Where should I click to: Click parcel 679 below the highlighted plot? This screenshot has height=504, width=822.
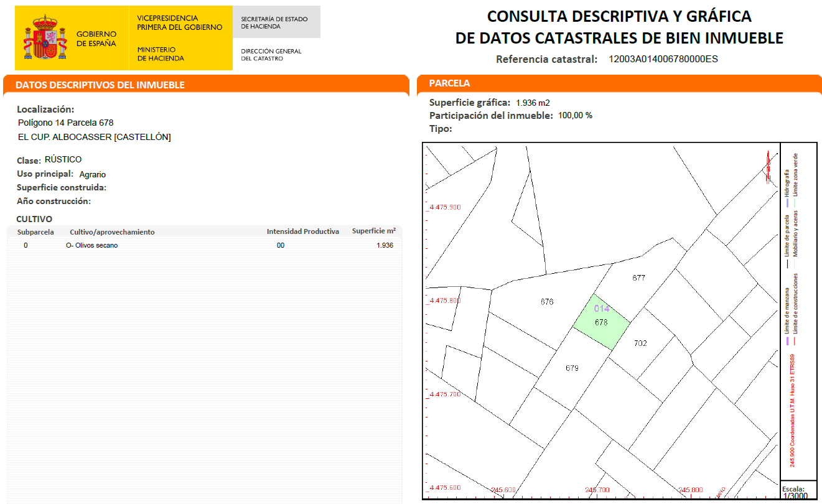[x=572, y=368]
